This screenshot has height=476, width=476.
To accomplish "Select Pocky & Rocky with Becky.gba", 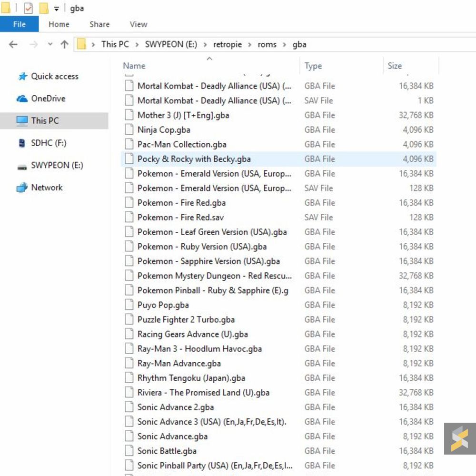I will tap(278, 159).
